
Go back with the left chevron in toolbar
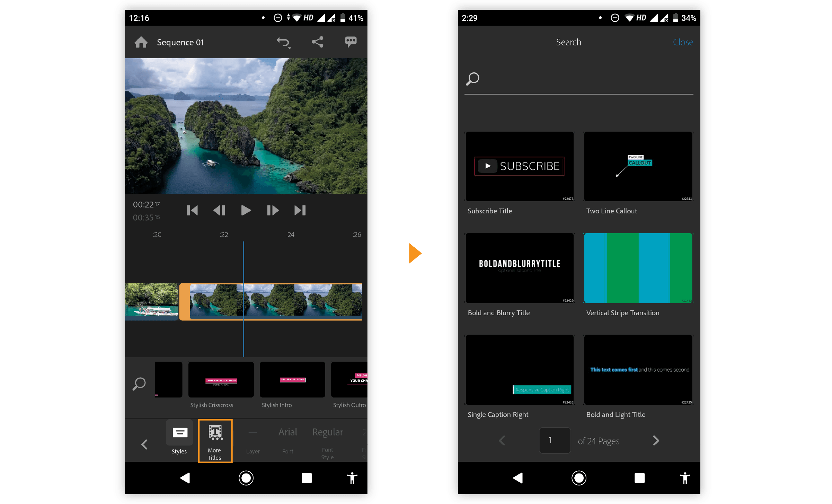pyautogui.click(x=144, y=444)
